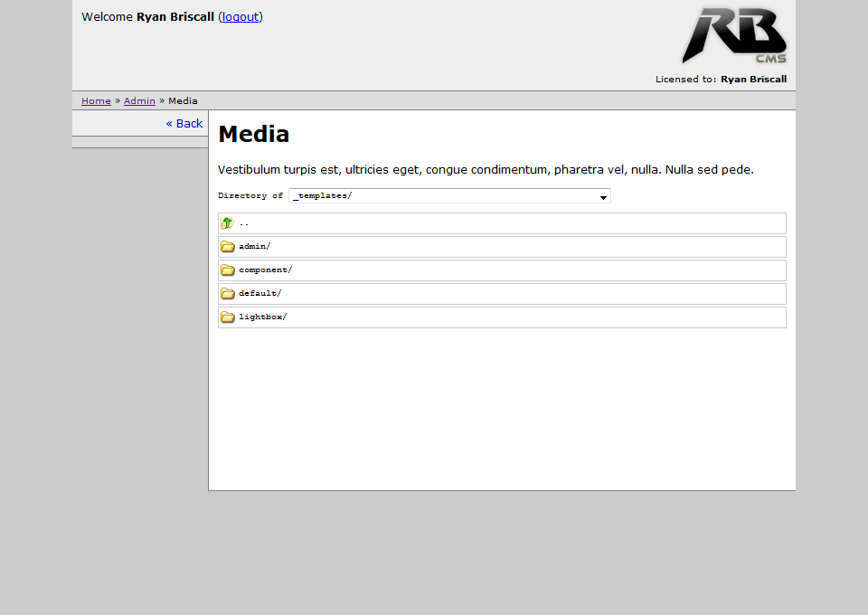Log out using the logout link
This screenshot has height=615, width=868.
(241, 17)
